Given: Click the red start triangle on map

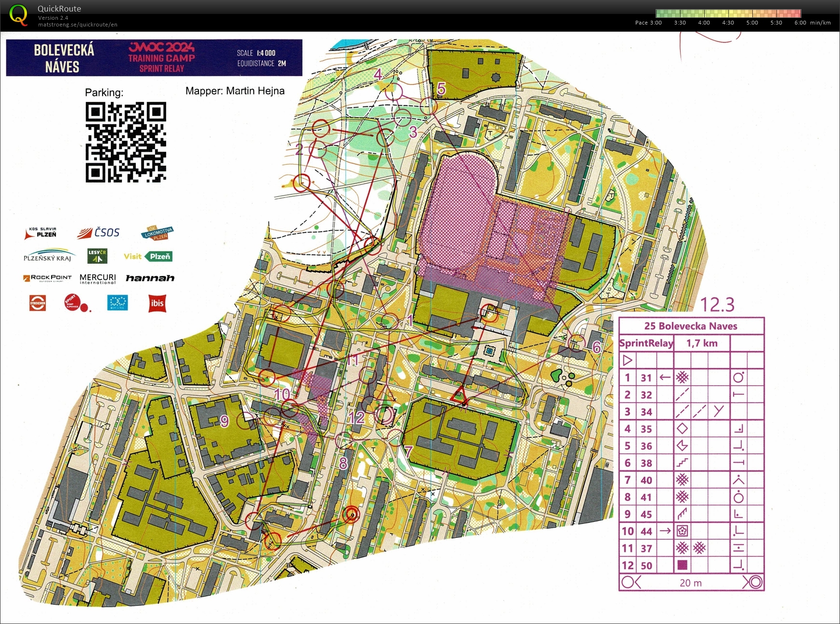Looking at the screenshot, I should click(459, 395).
